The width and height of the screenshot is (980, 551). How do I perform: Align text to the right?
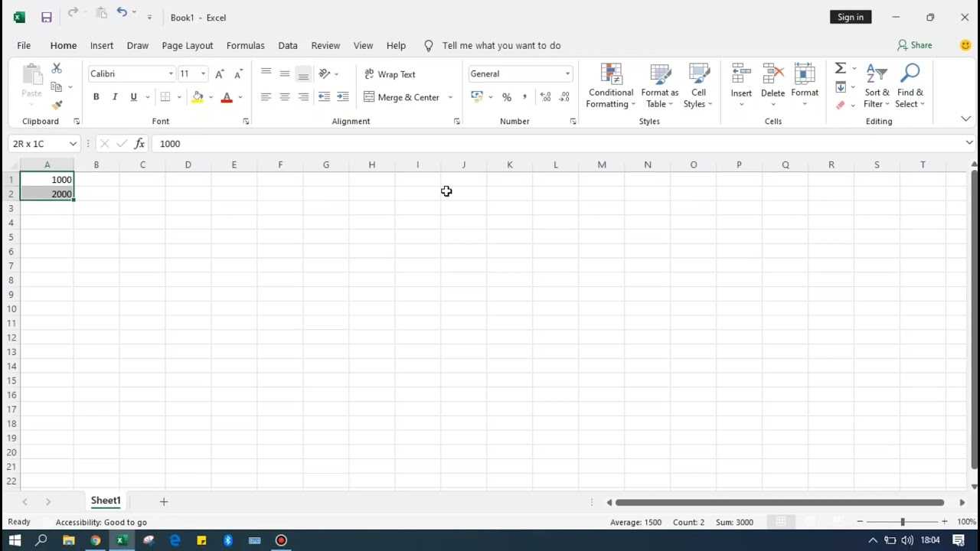click(x=303, y=97)
